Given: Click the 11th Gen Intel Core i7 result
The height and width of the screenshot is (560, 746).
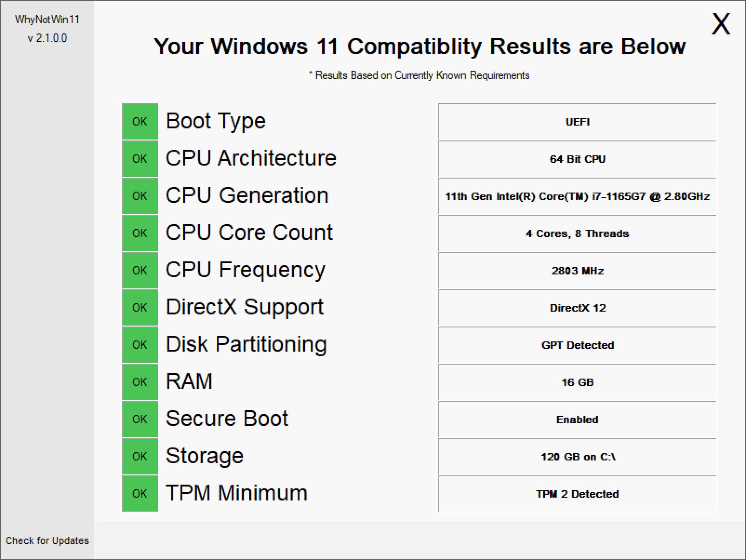Looking at the screenshot, I should point(577,196).
